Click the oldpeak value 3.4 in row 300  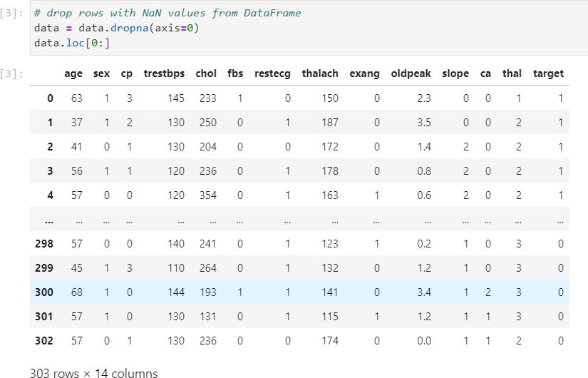(x=423, y=292)
